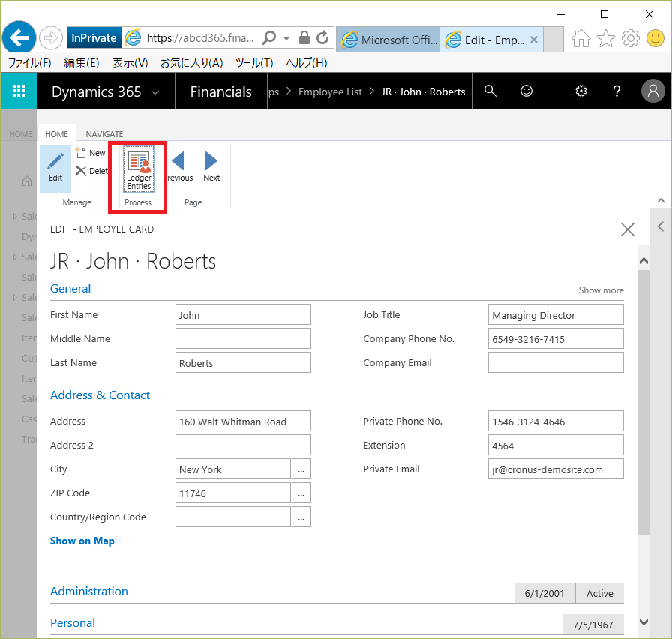Open the Favorites star icon
Image resolution: width=672 pixels, height=639 pixels.
tap(605, 38)
